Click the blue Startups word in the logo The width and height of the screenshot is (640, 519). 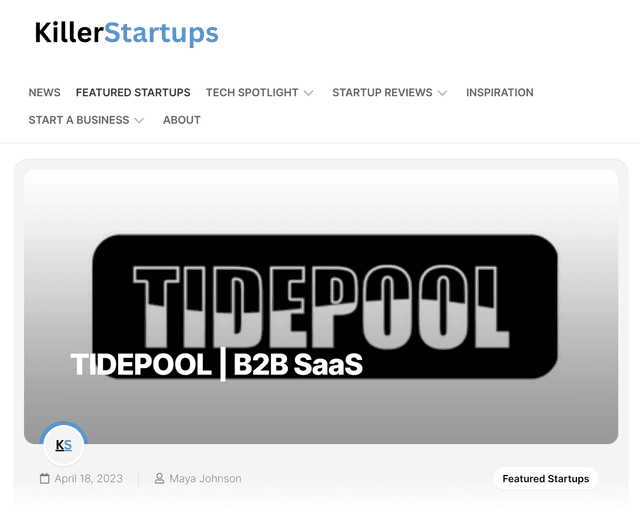coord(161,33)
